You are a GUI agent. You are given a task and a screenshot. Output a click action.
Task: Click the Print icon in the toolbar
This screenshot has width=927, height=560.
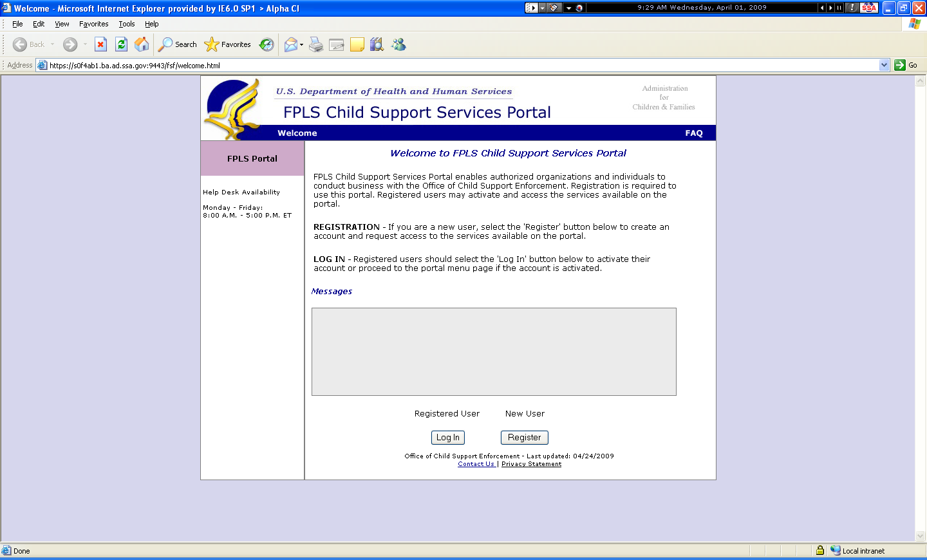(316, 44)
